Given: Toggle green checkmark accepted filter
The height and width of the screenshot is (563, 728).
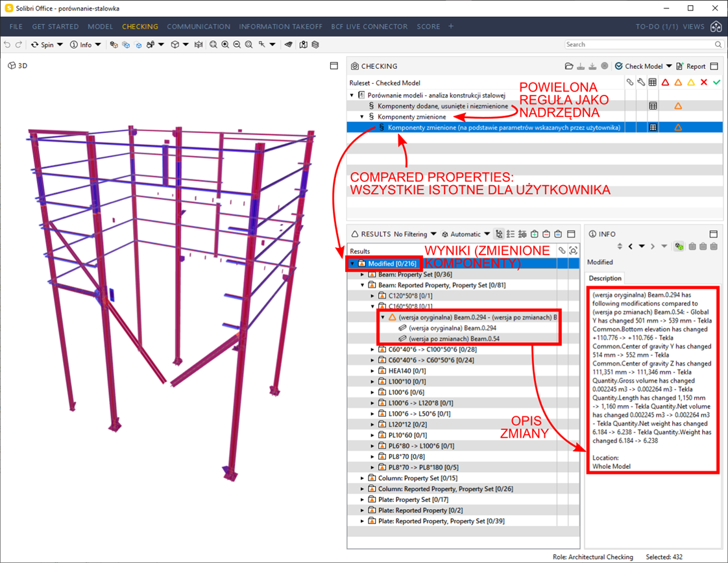Looking at the screenshot, I should point(717,82).
